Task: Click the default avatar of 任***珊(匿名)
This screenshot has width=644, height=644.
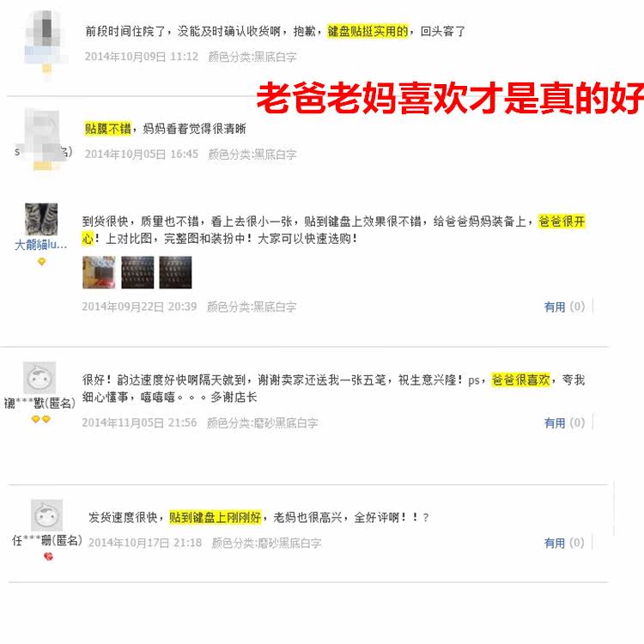Action: coord(47,515)
